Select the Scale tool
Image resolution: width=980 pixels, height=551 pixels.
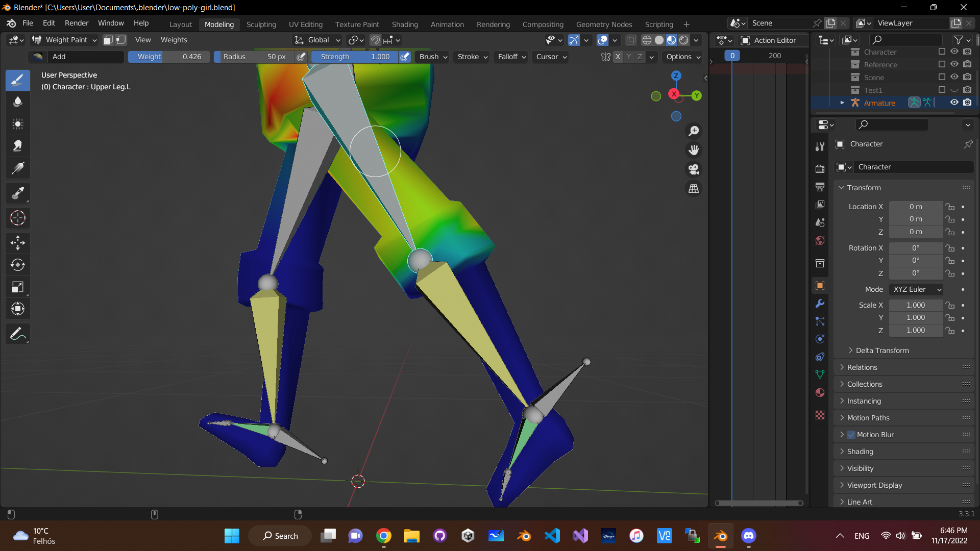point(18,287)
